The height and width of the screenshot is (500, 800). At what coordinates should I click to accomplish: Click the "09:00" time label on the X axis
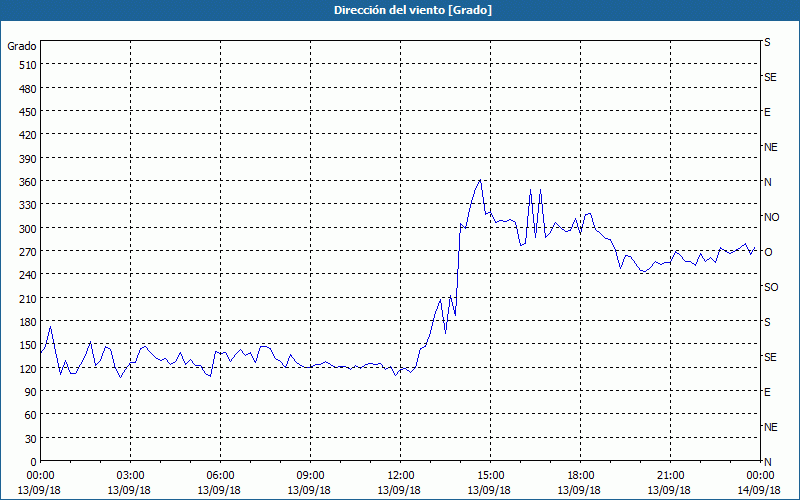click(311, 476)
